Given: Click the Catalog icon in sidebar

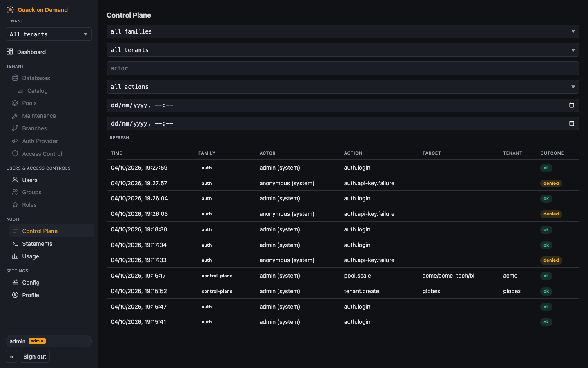Looking at the screenshot, I should pos(20,90).
